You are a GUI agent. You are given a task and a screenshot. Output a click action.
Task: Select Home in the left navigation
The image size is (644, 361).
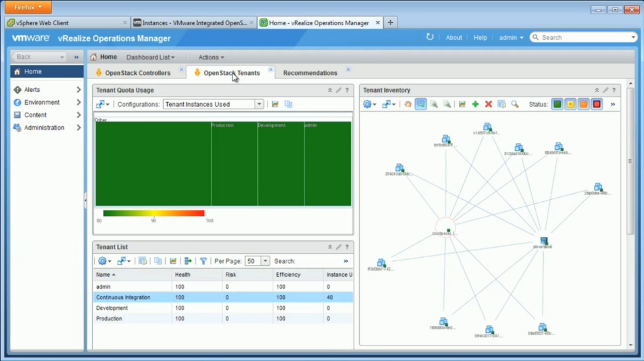(47, 72)
